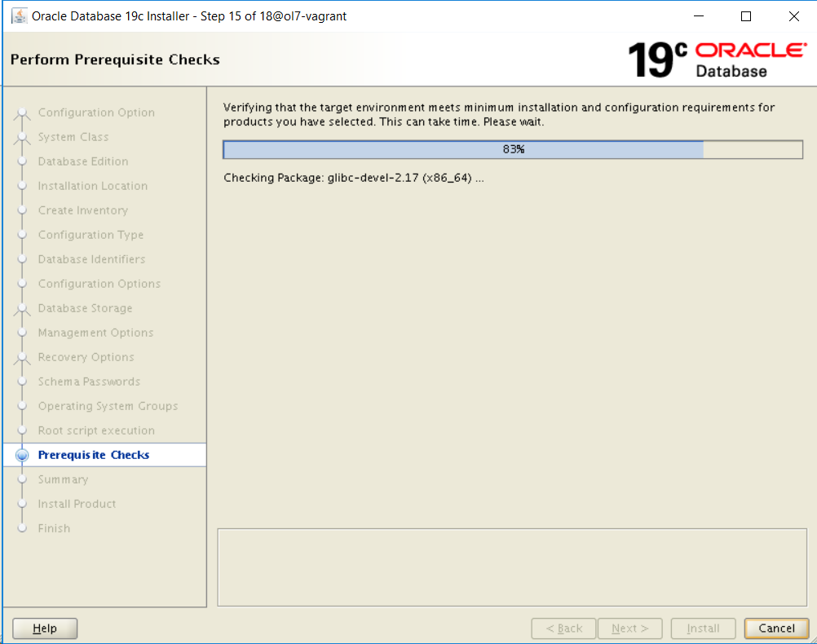Click the disabled Next button
This screenshot has height=644, width=817.
(x=630, y=629)
